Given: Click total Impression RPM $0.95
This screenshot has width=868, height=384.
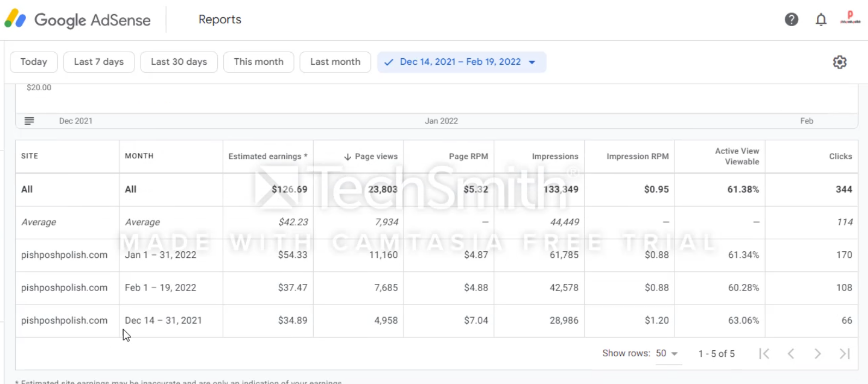Looking at the screenshot, I should 657,190.
